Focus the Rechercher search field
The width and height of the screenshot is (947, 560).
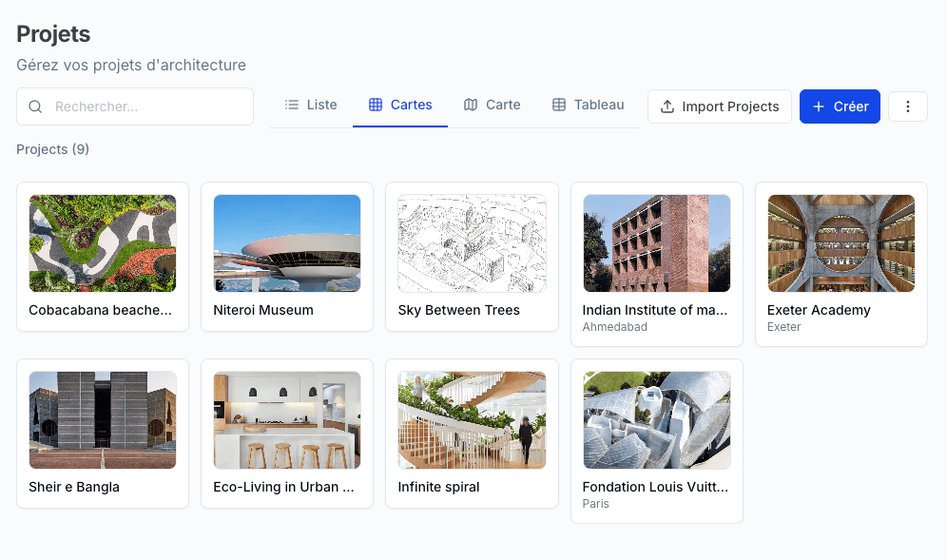pyautogui.click(x=135, y=106)
